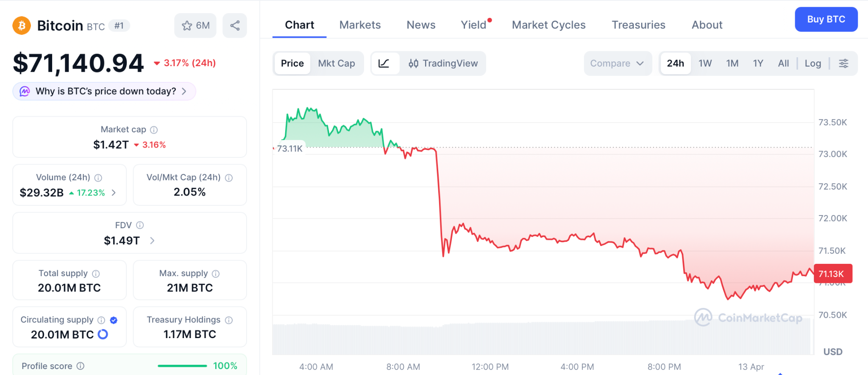
Task: Enable Log scale on the chart
Action: [812, 63]
